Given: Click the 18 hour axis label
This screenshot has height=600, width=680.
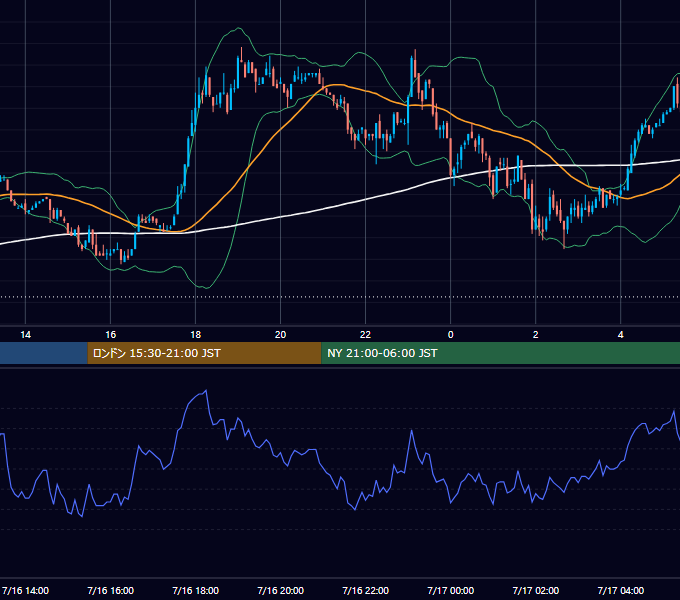Looking at the screenshot, I should [x=196, y=335].
